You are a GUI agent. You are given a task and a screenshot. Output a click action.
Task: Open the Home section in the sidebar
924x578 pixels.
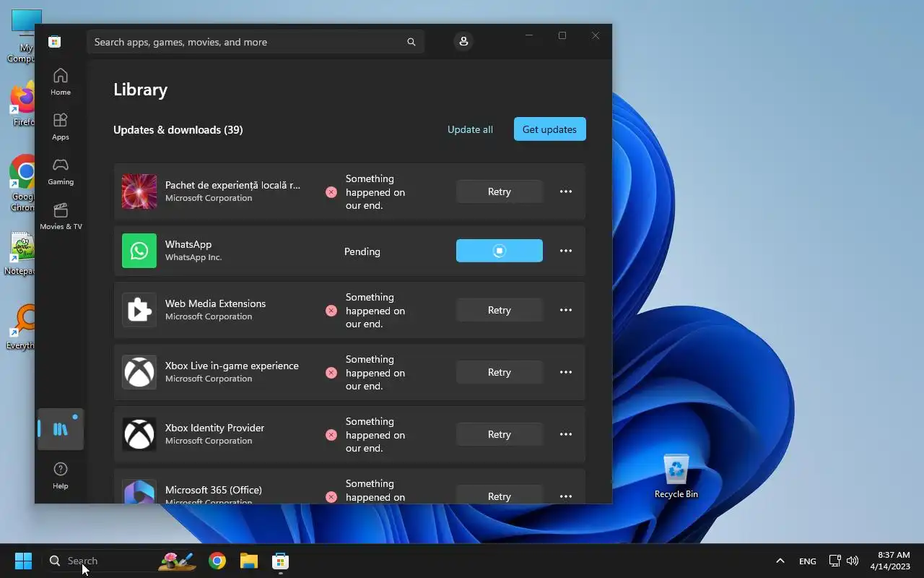click(61, 82)
